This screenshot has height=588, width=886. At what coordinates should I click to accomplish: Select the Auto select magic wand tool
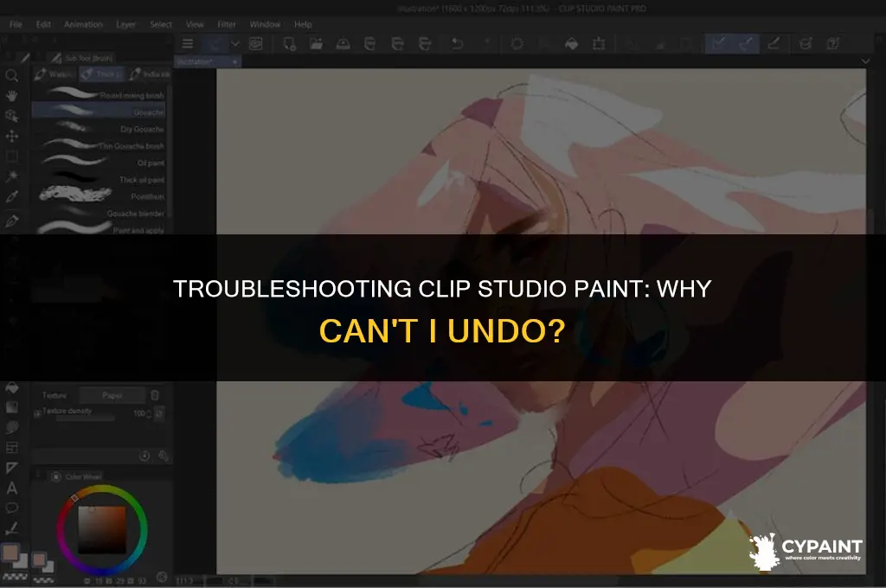click(11, 176)
